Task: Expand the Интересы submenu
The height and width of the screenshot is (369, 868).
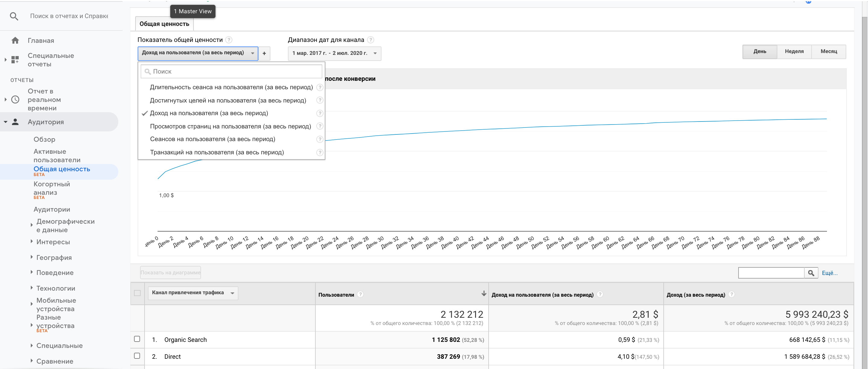Action: pos(32,241)
